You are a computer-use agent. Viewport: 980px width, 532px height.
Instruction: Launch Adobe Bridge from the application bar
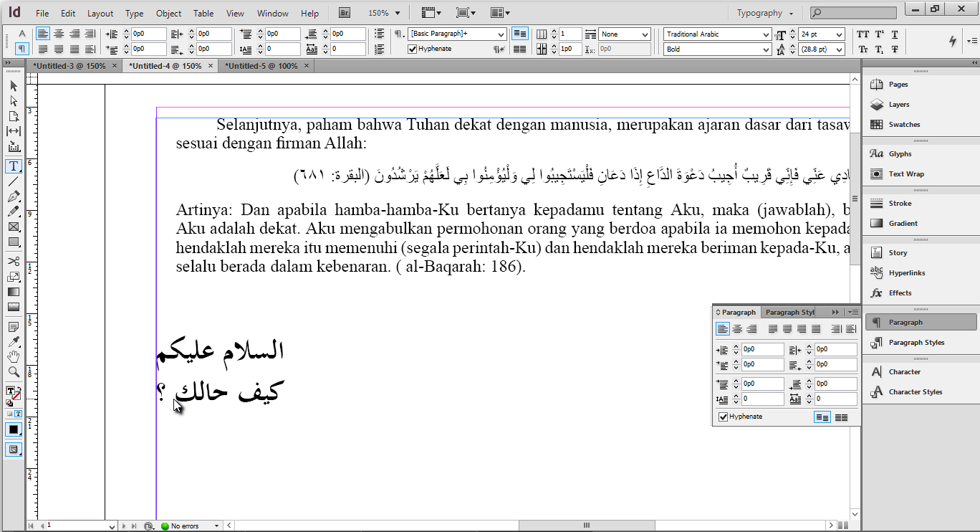click(344, 11)
